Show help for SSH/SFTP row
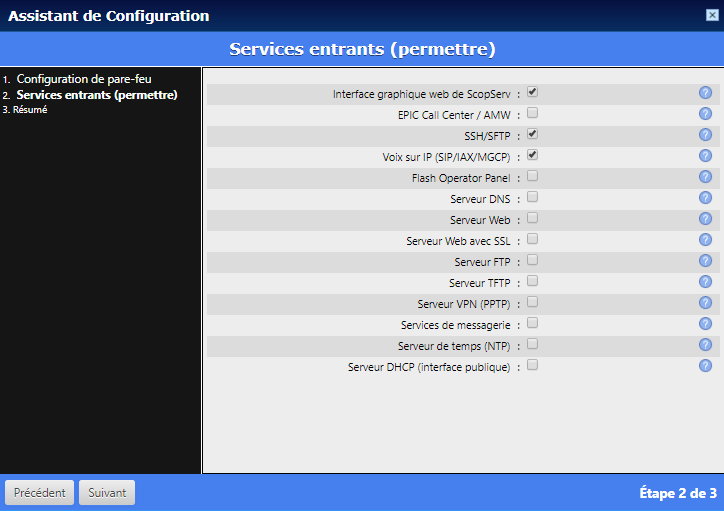The image size is (724, 511). pyautogui.click(x=705, y=135)
